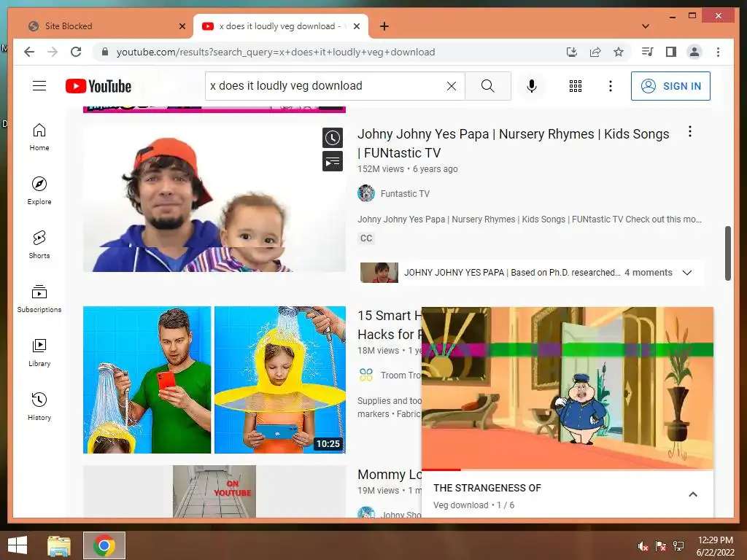This screenshot has width=747, height=560.
Task: Click the miniplayer video frame
Action: [568, 388]
